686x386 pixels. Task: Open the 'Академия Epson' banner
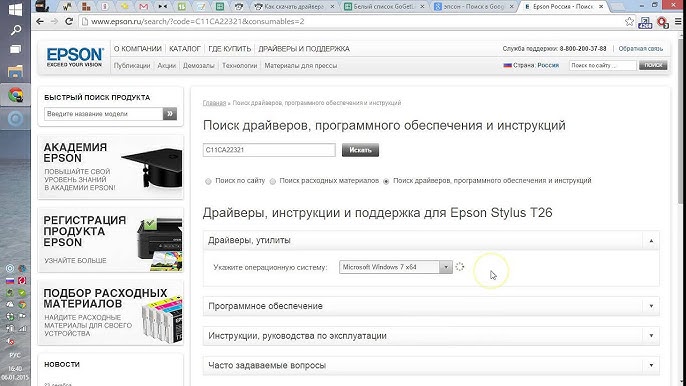coord(111,167)
